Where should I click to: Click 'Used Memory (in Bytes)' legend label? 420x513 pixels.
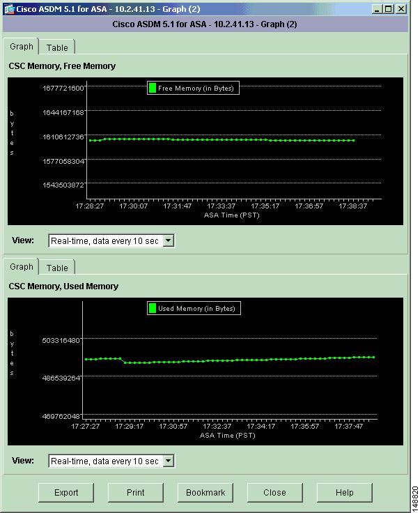(196, 309)
